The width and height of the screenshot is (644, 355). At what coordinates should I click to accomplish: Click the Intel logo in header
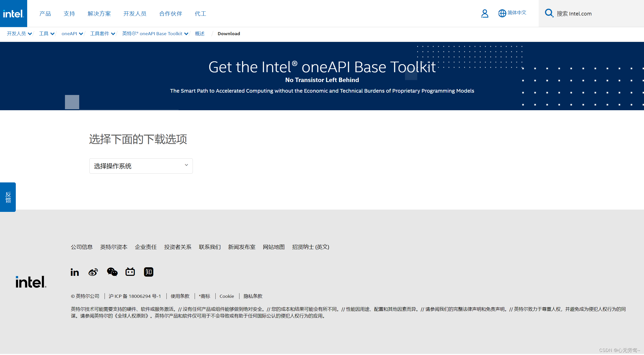click(13, 13)
